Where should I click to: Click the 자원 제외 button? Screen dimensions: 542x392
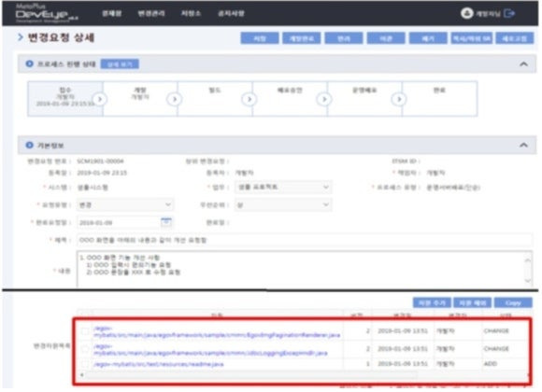pos(472,303)
